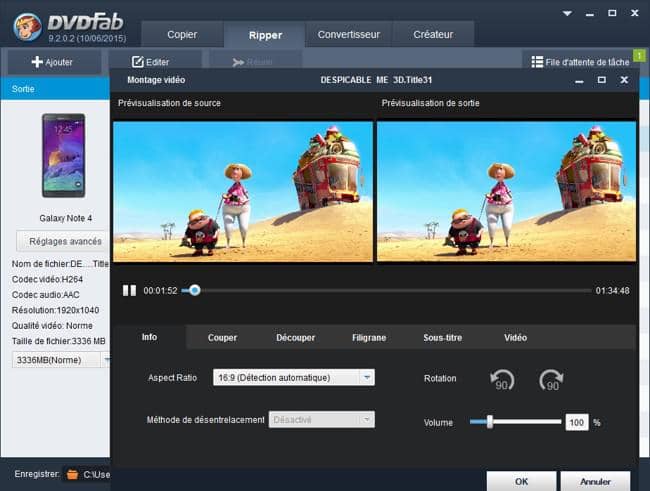
Task: Rotate video 90 degrees clockwise
Action: (x=551, y=379)
